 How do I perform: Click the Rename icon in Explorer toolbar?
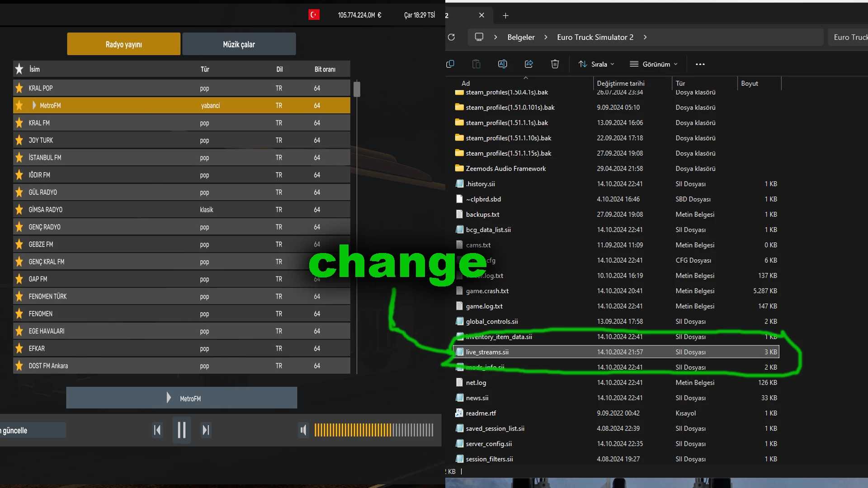tap(502, 64)
